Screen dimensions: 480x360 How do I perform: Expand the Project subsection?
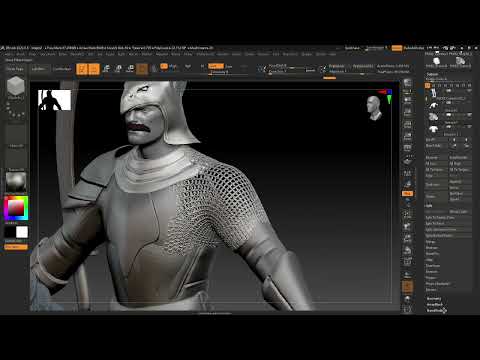[x=431, y=278]
